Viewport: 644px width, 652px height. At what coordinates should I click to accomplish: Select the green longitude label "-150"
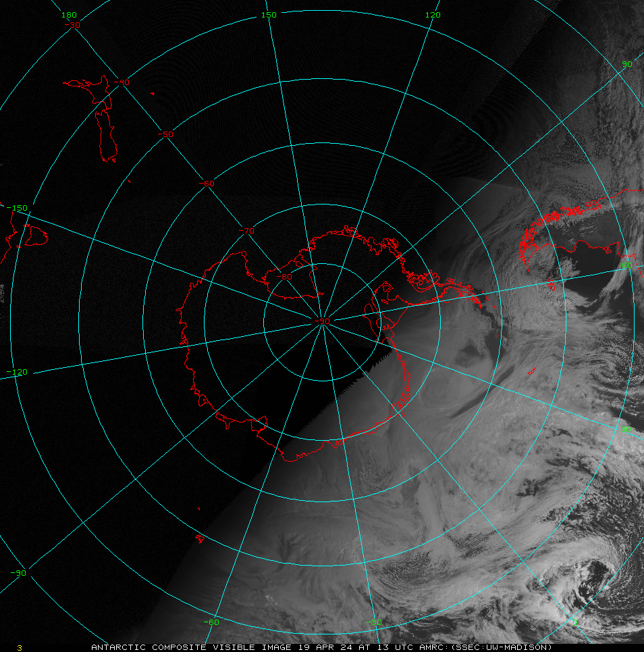click(17, 208)
